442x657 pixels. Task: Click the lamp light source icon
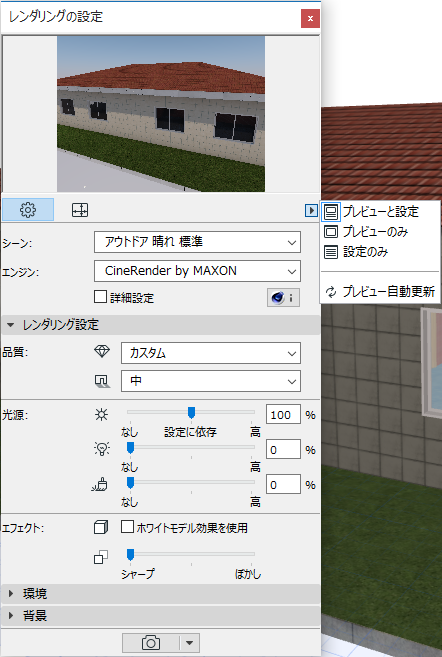(x=102, y=449)
